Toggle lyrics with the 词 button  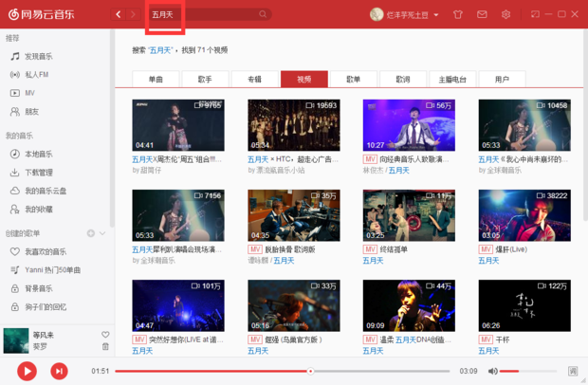point(573,371)
